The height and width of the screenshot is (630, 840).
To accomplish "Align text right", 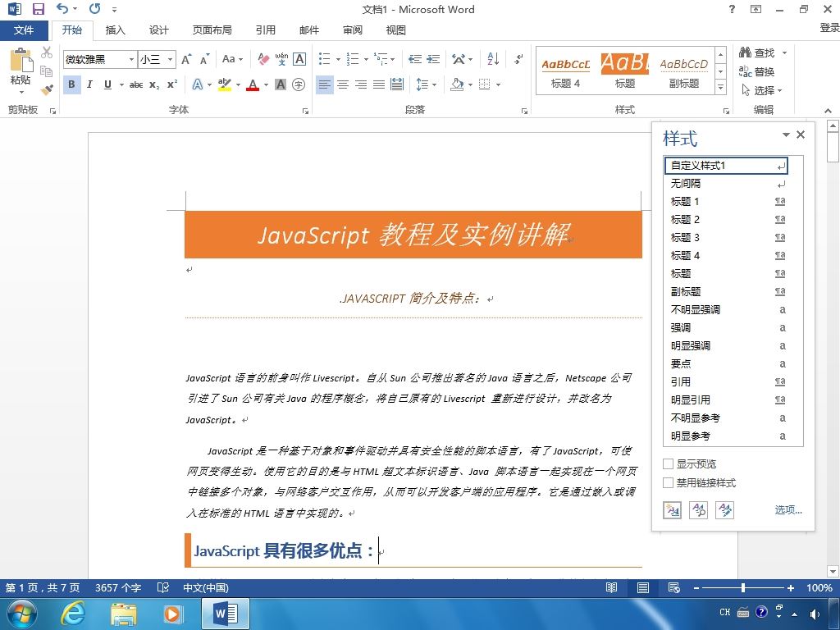I will 361,84.
